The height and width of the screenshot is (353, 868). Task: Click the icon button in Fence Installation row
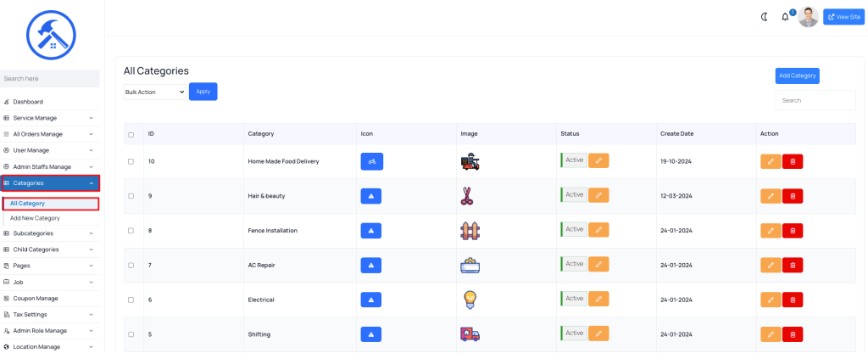(x=371, y=231)
